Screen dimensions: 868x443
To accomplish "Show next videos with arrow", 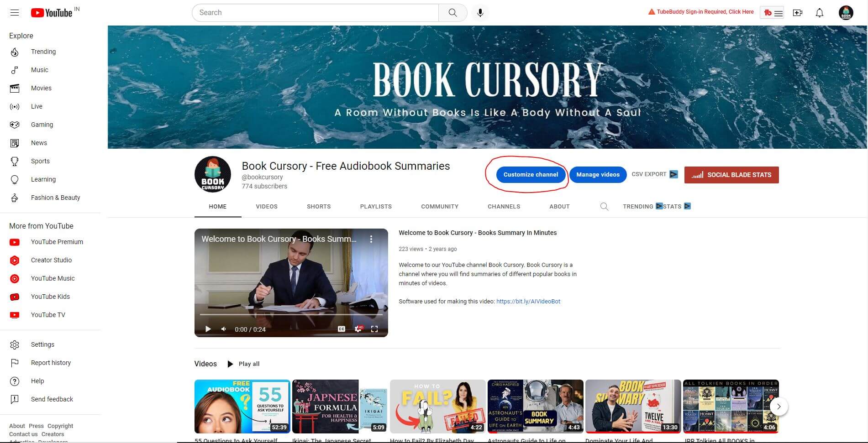I will 779,406.
